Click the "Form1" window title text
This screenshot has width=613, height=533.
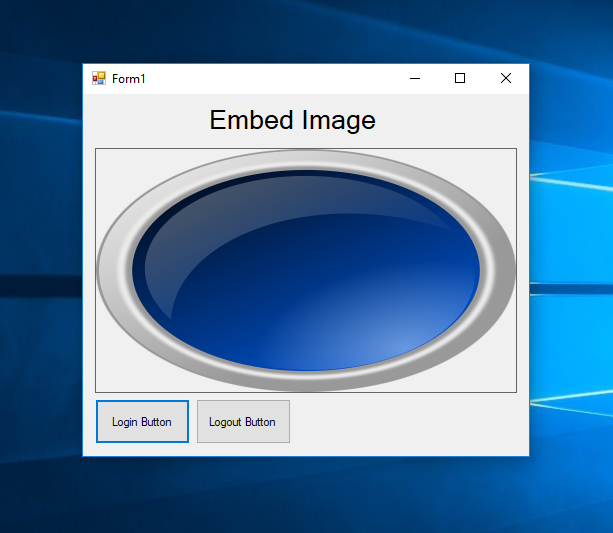pyautogui.click(x=129, y=79)
